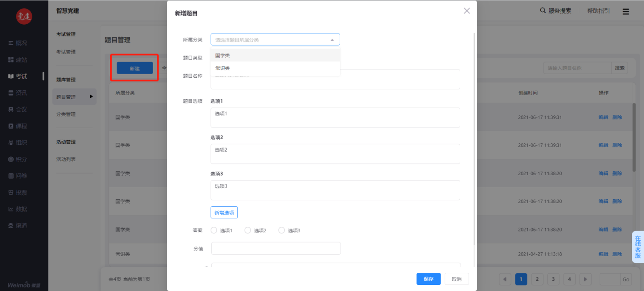Click the 积分 icon in the left sidebar
Image resolution: width=644 pixels, height=291 pixels.
coord(11,159)
